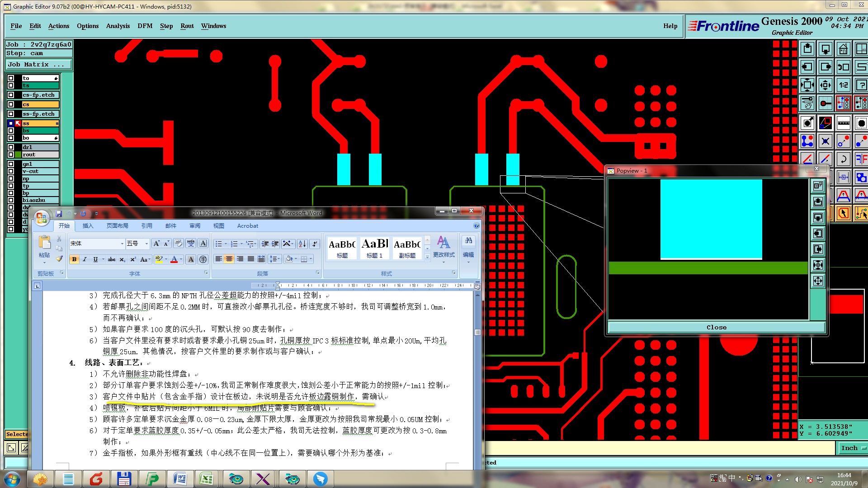Click the center align icon in Word
The image size is (868, 488).
229,259
